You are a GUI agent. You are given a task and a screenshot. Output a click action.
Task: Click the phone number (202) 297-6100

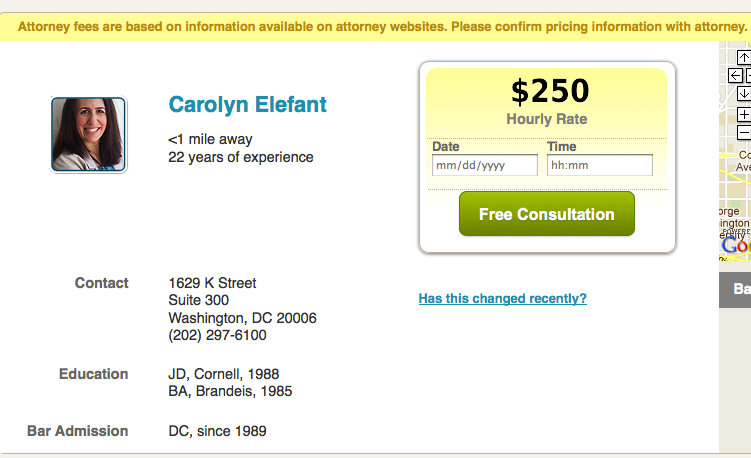pos(217,336)
